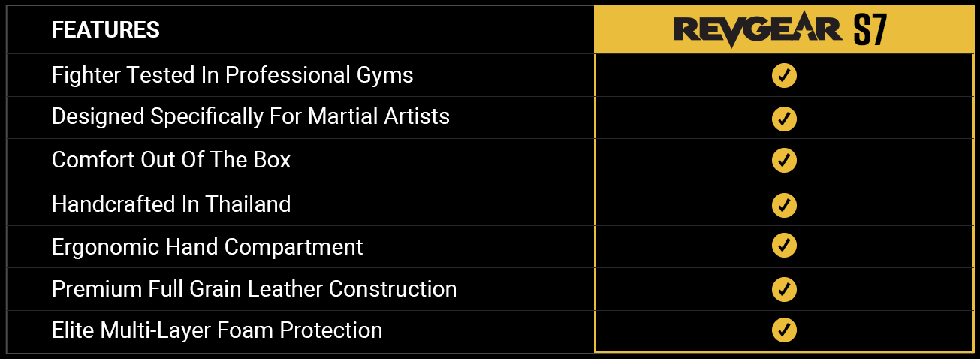Click checkmark for Handcrafted In Thailand
This screenshot has height=359, width=980.
(x=784, y=204)
